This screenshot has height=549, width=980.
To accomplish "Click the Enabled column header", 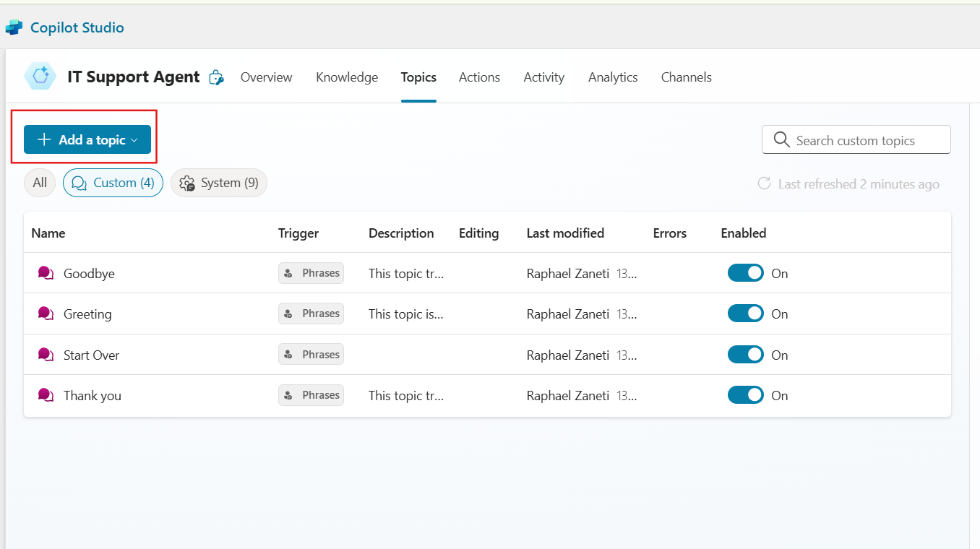I will (x=744, y=233).
